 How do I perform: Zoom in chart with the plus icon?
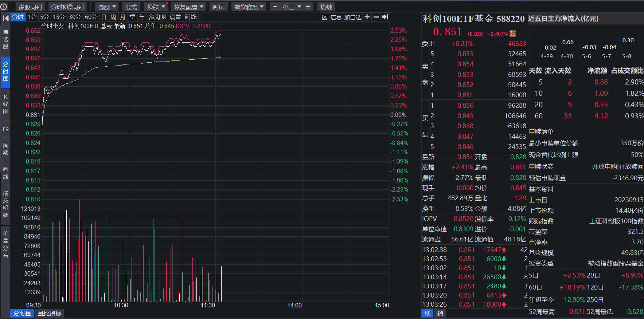(x=367, y=17)
